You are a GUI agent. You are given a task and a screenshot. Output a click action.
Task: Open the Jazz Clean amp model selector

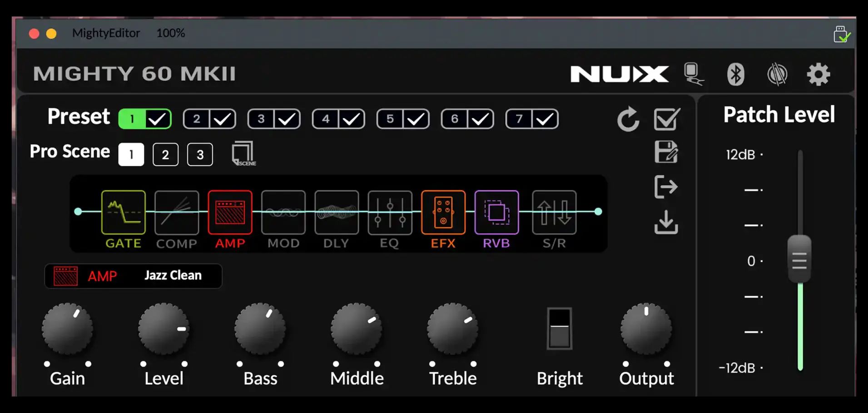click(x=173, y=275)
